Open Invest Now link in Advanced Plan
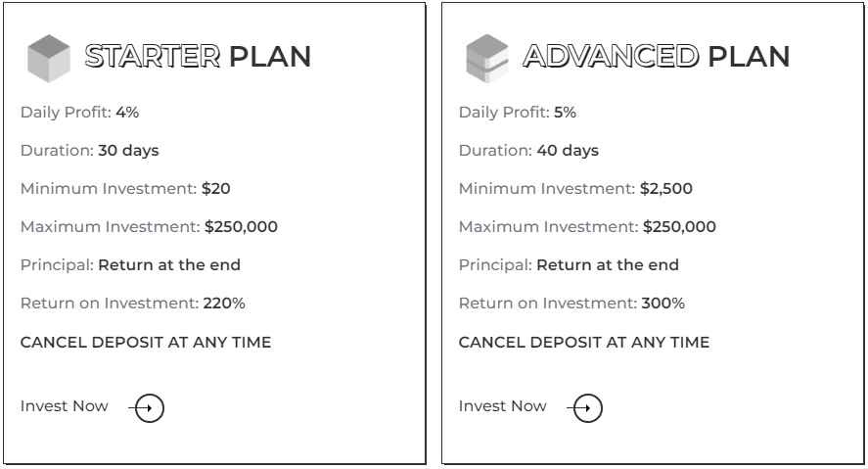Image resolution: width=868 pixels, height=469 pixels. coord(503,406)
